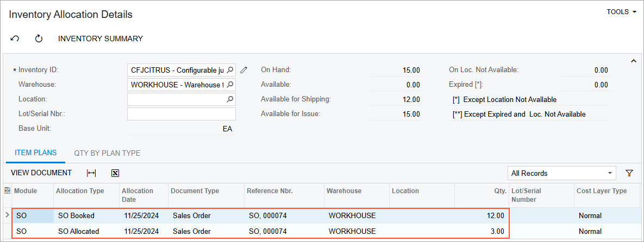Screen dimensions: 644x242
Task: Open the TOOLS dropdown menu
Action: tap(621, 12)
